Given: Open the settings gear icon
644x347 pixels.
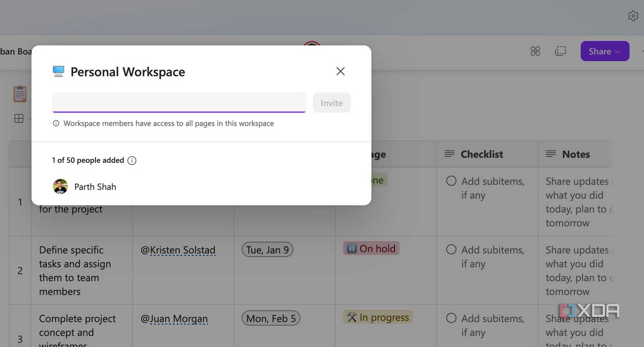Looking at the screenshot, I should tap(633, 16).
